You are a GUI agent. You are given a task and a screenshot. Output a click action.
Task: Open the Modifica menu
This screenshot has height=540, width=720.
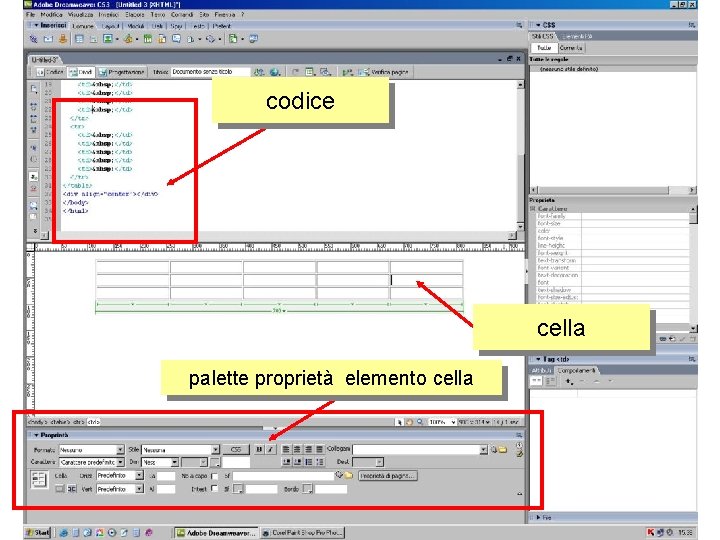tap(51, 15)
